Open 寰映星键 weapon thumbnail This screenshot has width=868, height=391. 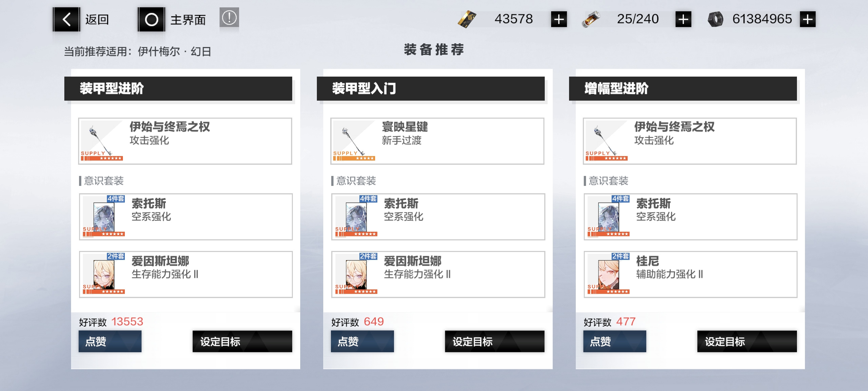pos(354,141)
